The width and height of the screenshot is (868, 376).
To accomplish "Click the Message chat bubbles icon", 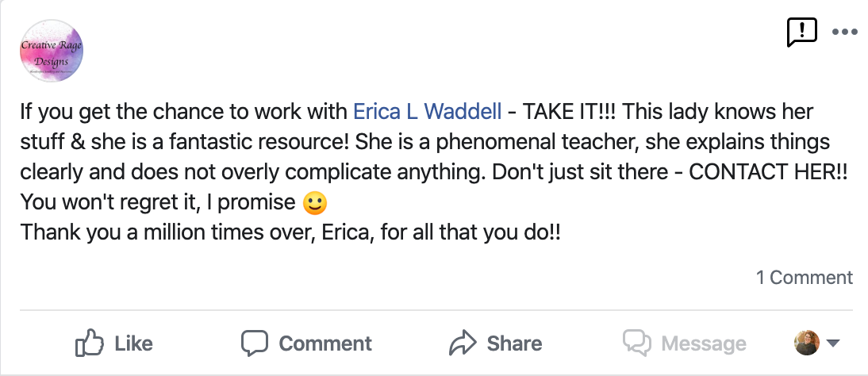I will click(x=637, y=343).
